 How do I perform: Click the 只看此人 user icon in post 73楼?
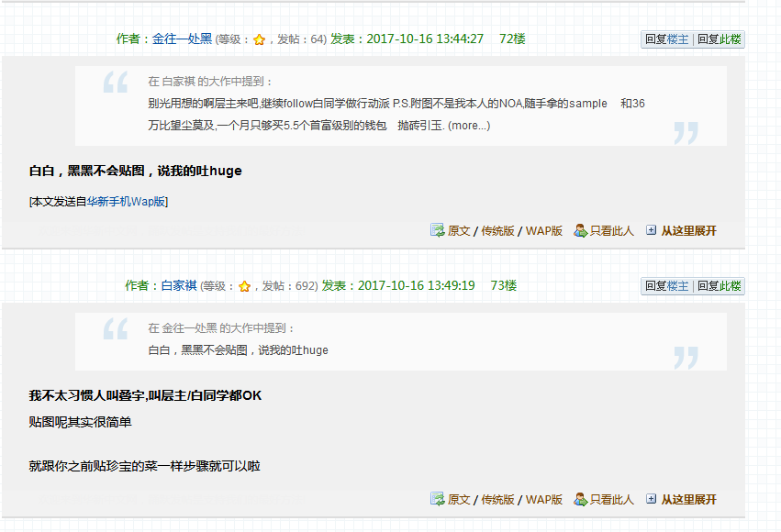[x=580, y=499]
